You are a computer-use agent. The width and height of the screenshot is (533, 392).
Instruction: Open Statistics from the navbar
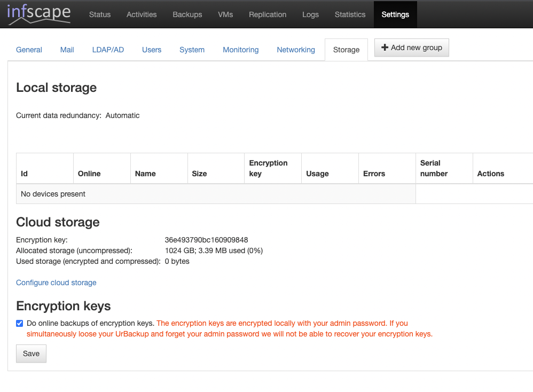(x=350, y=14)
